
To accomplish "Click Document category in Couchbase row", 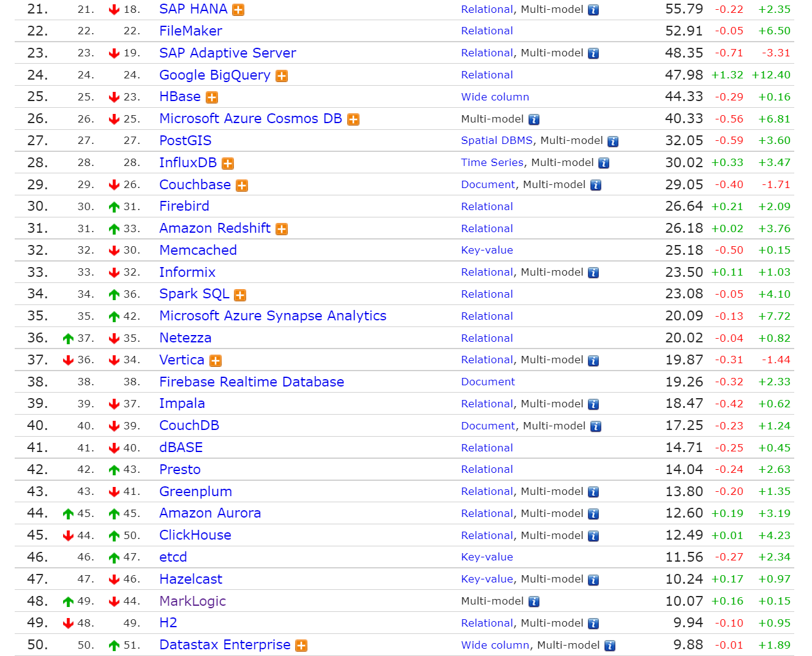I will point(488,185).
